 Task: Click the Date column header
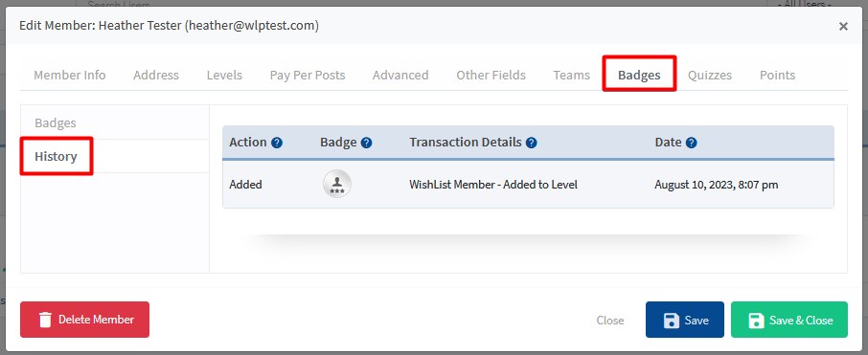668,143
